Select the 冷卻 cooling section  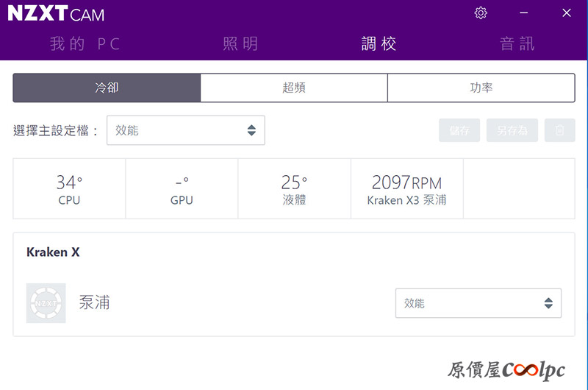coord(107,88)
